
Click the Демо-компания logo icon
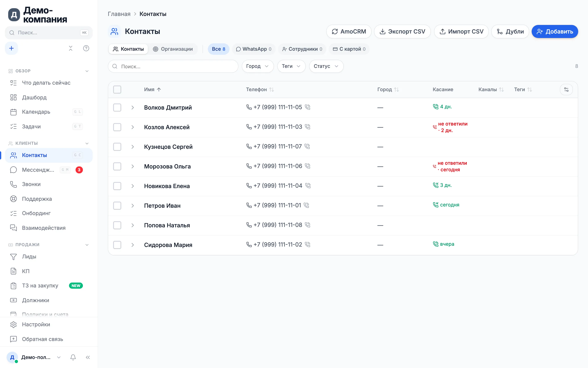pos(14,15)
